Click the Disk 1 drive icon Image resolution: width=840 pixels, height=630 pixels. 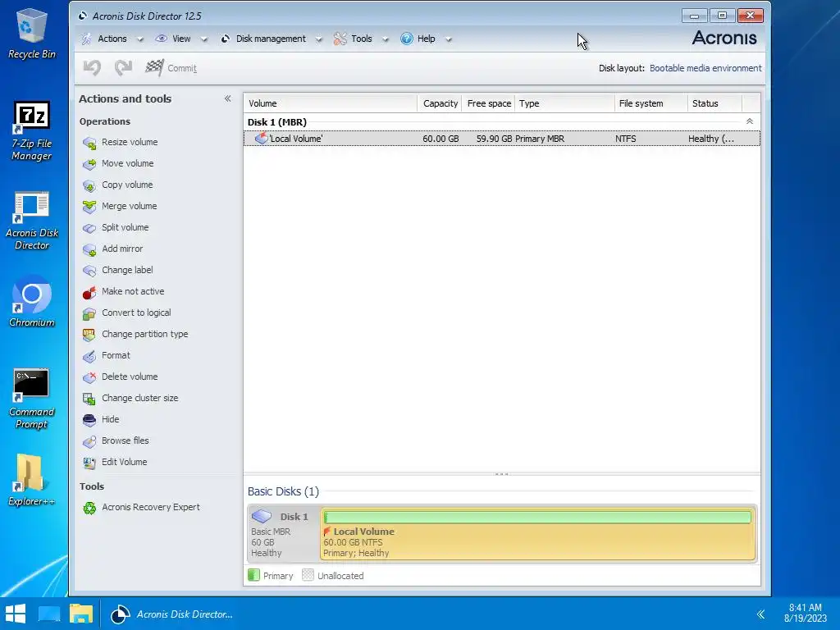(262, 516)
